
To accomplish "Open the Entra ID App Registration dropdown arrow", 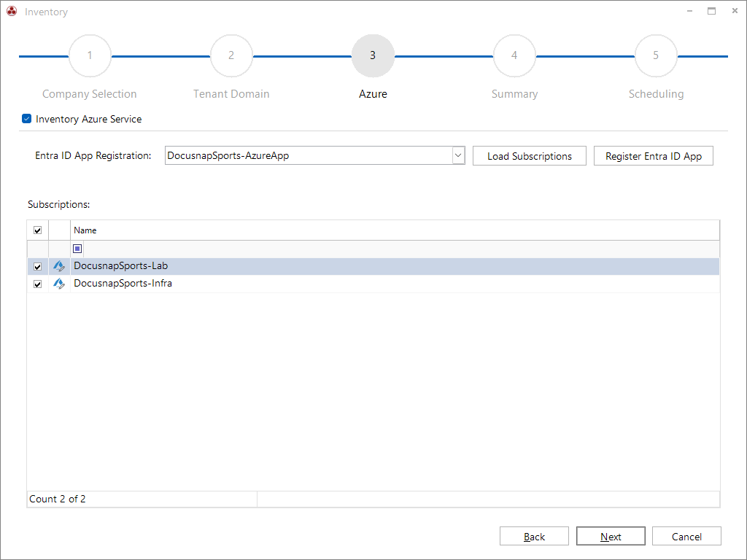I will pyautogui.click(x=458, y=155).
